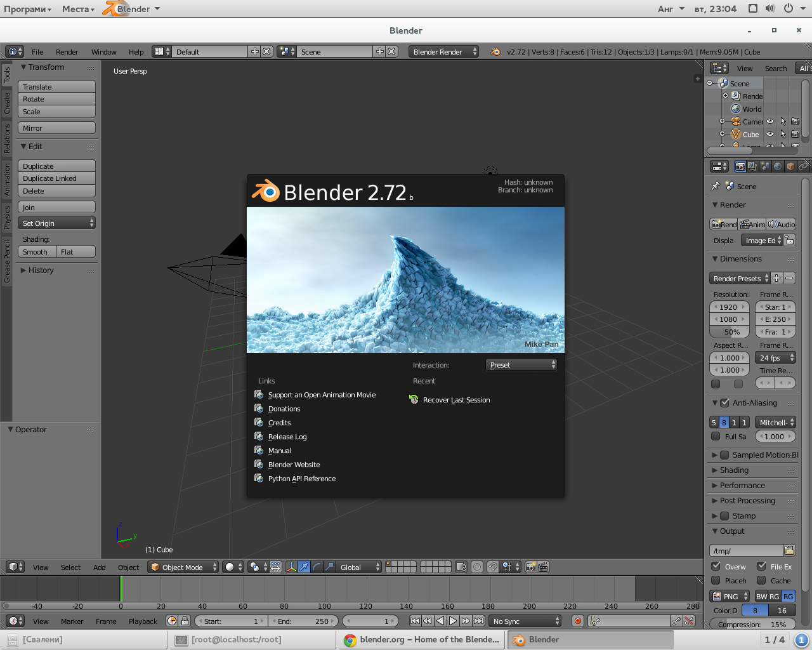The height and width of the screenshot is (650, 812).
Task: Add a new screen layout with plus icon
Action: pyautogui.click(x=255, y=51)
